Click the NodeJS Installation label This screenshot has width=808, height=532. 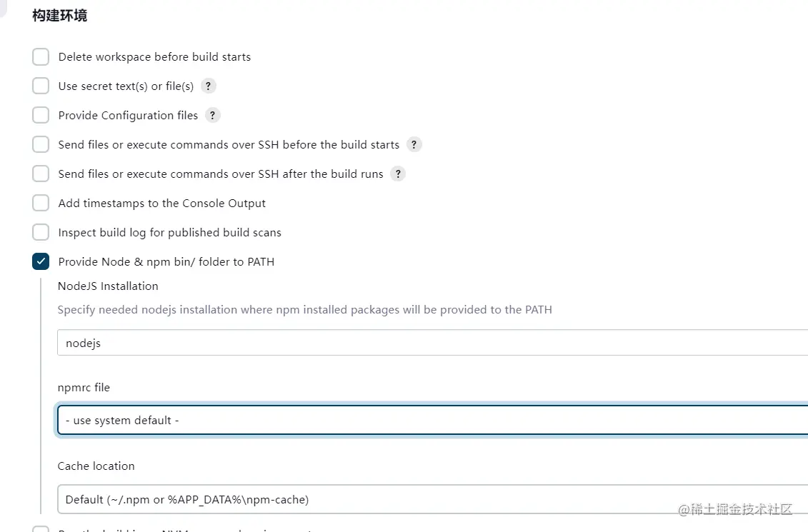click(108, 286)
